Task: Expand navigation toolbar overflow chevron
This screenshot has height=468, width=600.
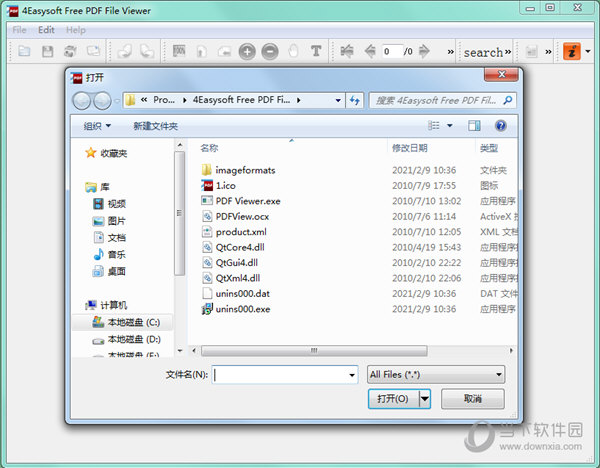Action: [451, 51]
